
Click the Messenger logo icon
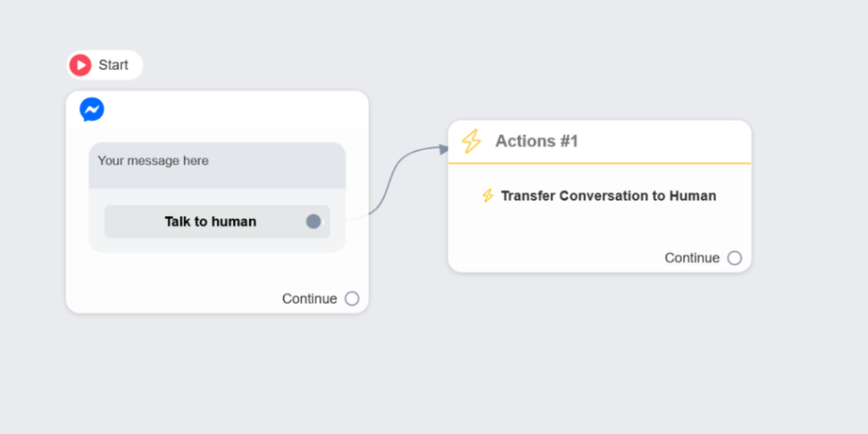[92, 109]
